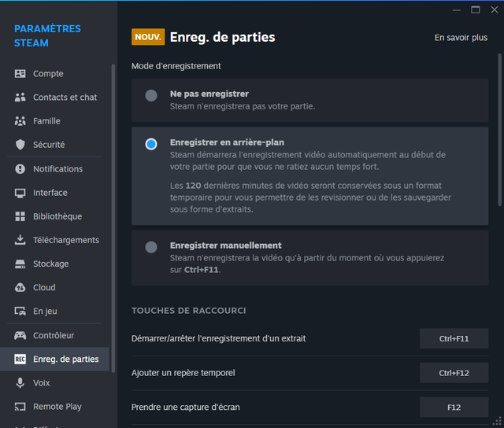Change the F12 screenshot shortcut
The width and height of the screenshot is (504, 428).
(454, 407)
